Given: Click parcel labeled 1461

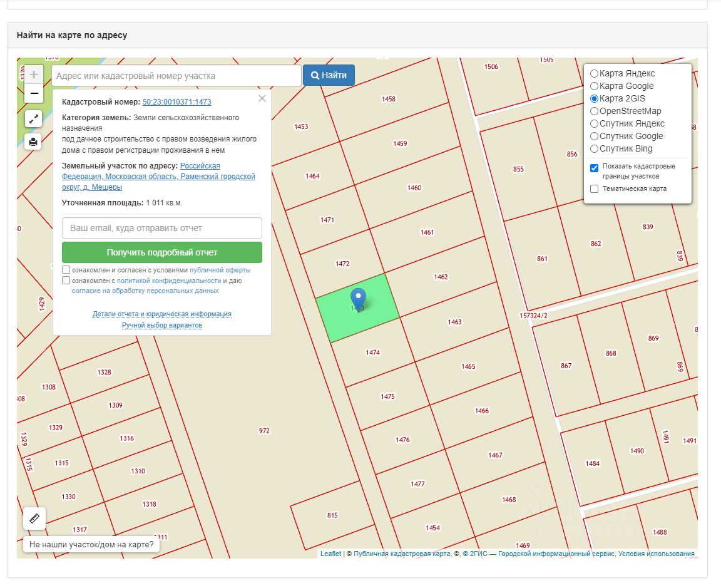Looking at the screenshot, I should point(427,232).
